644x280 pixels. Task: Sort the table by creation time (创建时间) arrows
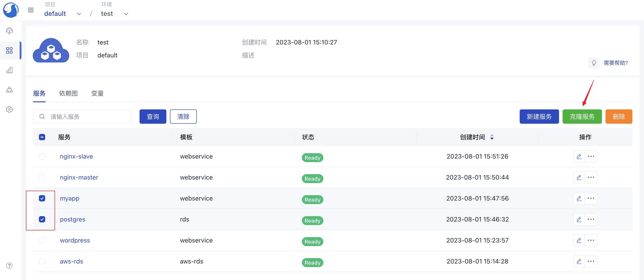point(492,137)
